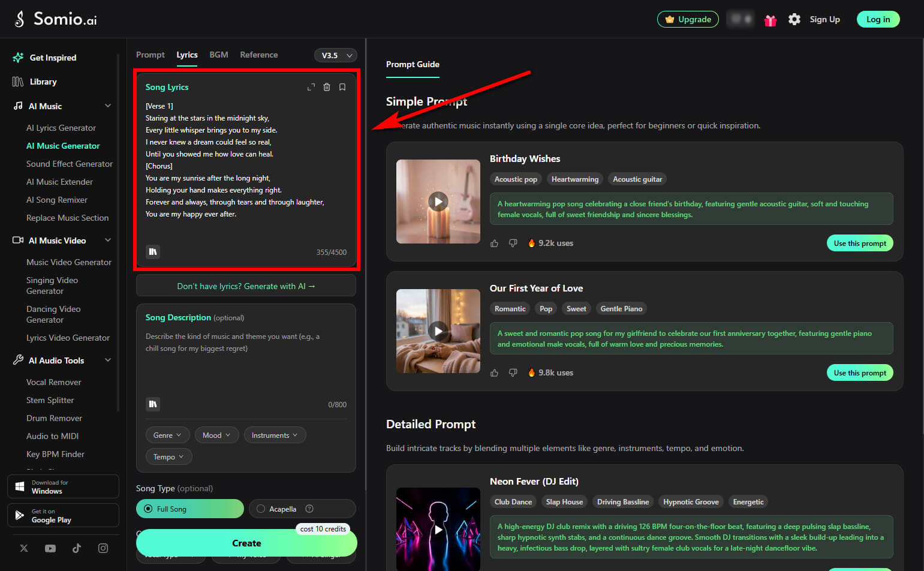924x571 pixels.
Task: Open the TikTok social icon
Action: [x=77, y=548]
